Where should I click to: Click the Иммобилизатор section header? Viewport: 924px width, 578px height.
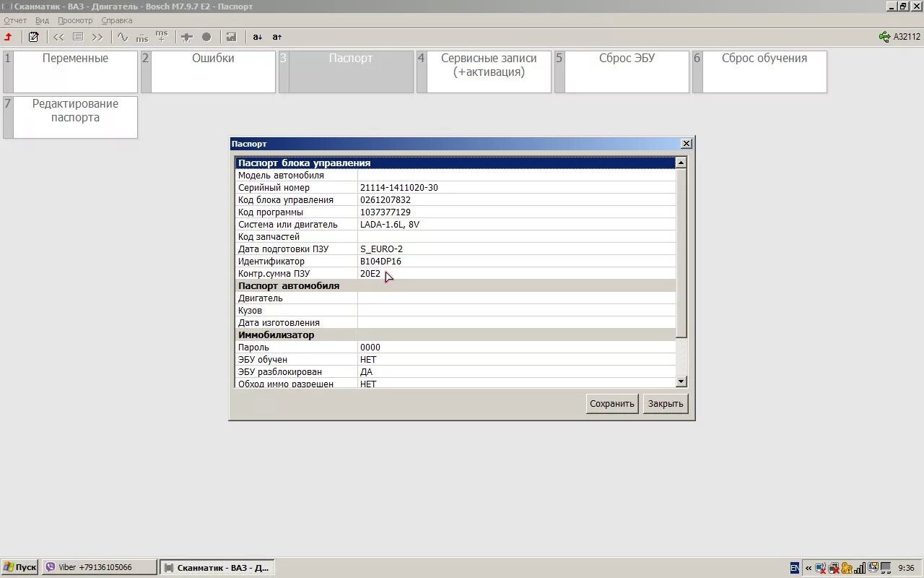point(456,335)
